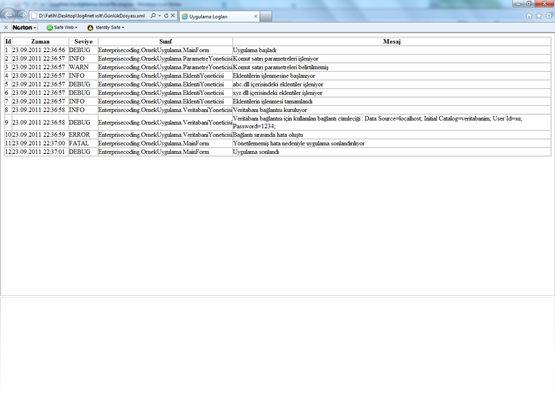Open the Tools gear menu
Screen dimensions: 555x394
coord(549,16)
